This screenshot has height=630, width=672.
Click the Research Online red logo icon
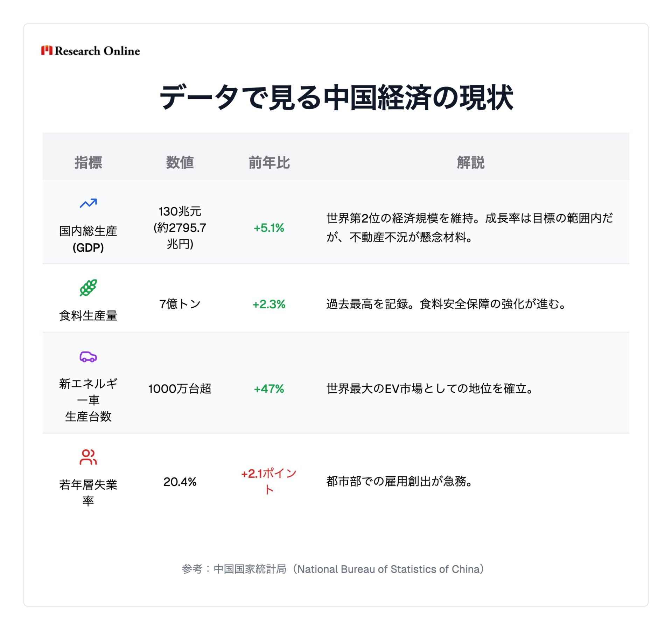[x=47, y=50]
